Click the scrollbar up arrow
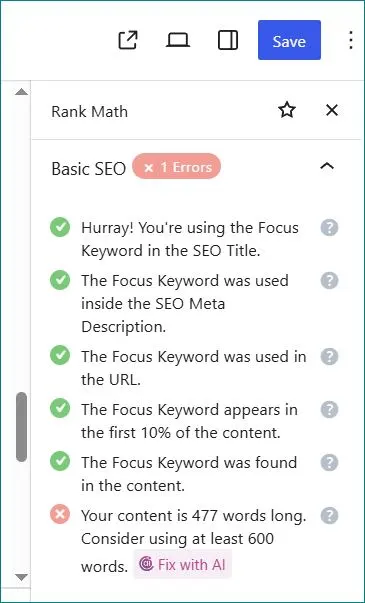This screenshot has width=365, height=603. (x=22, y=92)
